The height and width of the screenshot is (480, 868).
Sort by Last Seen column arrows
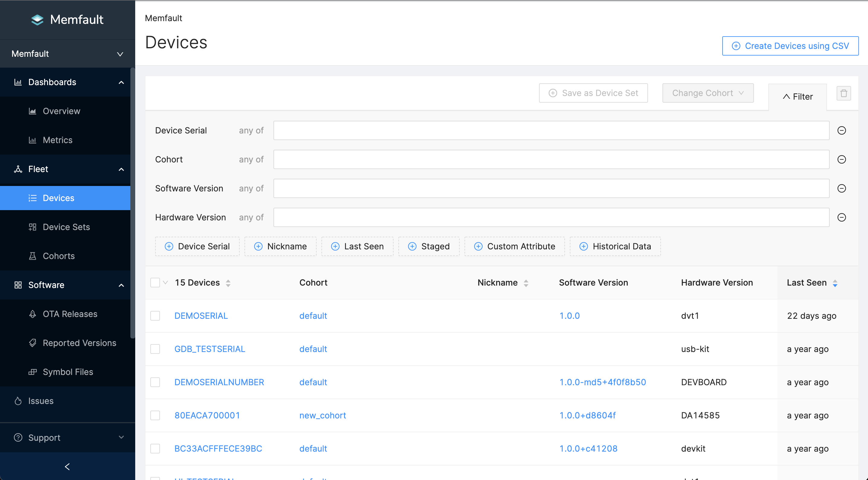click(835, 283)
